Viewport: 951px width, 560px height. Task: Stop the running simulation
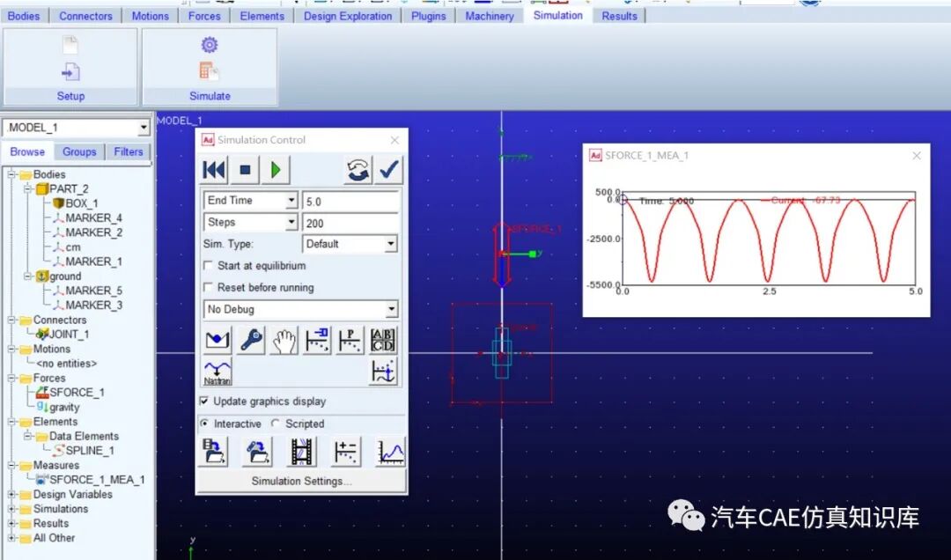(x=245, y=170)
